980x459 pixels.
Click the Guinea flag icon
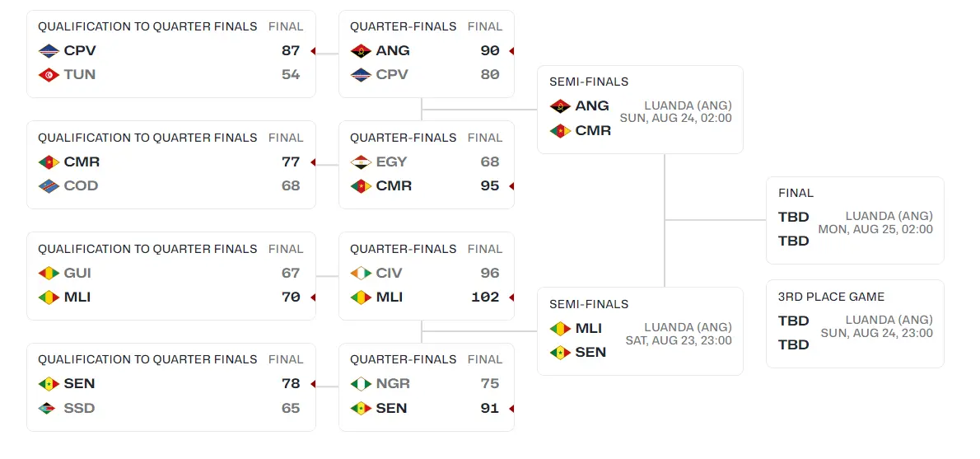[49, 274]
